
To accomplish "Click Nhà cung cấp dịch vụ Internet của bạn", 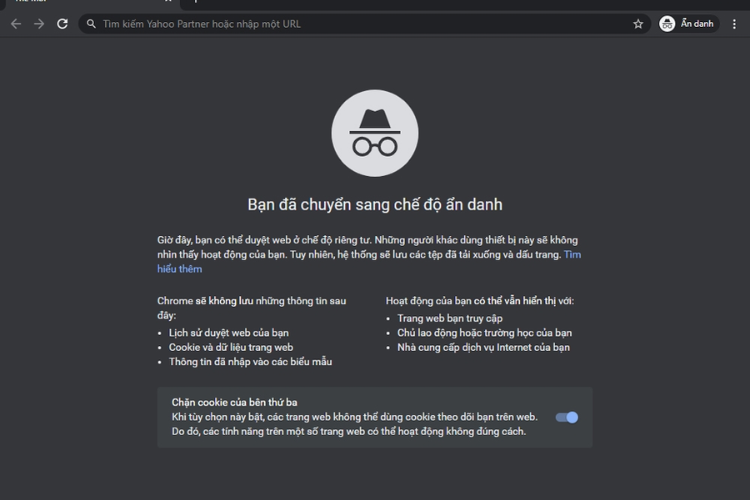I will [484, 347].
